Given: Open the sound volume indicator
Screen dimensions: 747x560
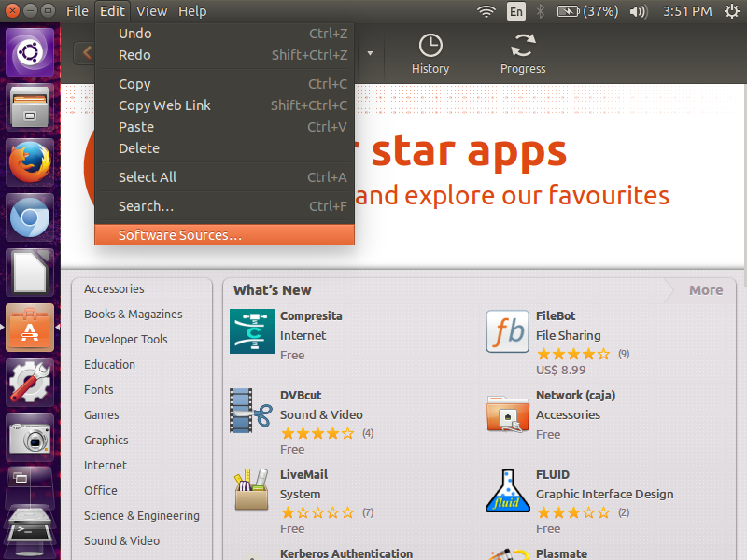Looking at the screenshot, I should [x=639, y=11].
